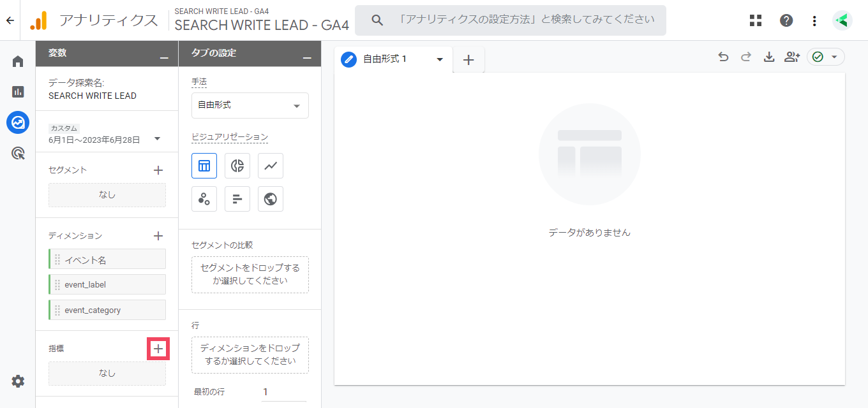Click the Analytics search box
This screenshot has width=868, height=408.
[x=511, y=20]
